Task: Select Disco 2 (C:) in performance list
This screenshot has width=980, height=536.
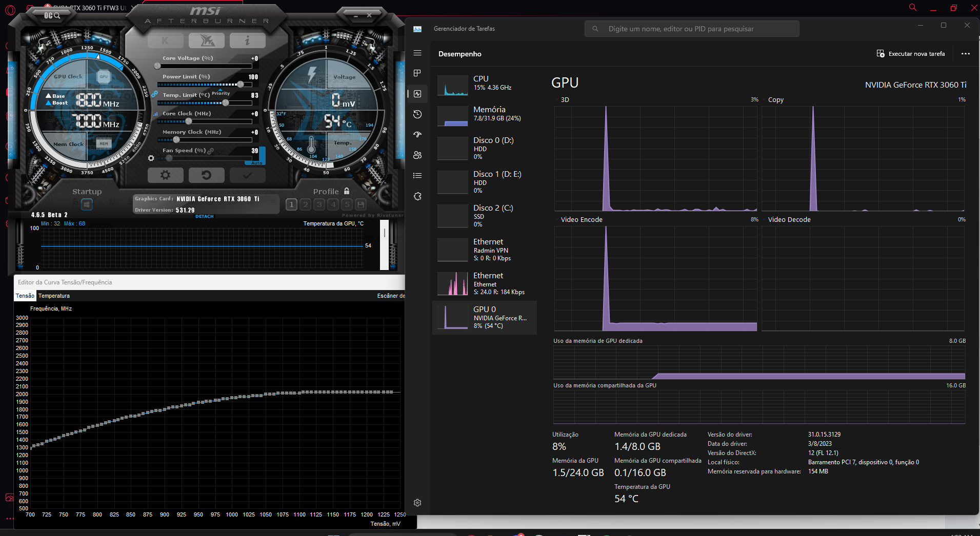Action: [485, 216]
